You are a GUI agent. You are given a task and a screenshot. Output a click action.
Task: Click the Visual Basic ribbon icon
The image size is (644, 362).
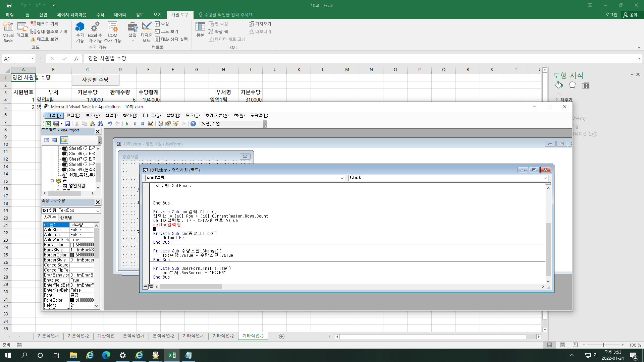pos(8,32)
